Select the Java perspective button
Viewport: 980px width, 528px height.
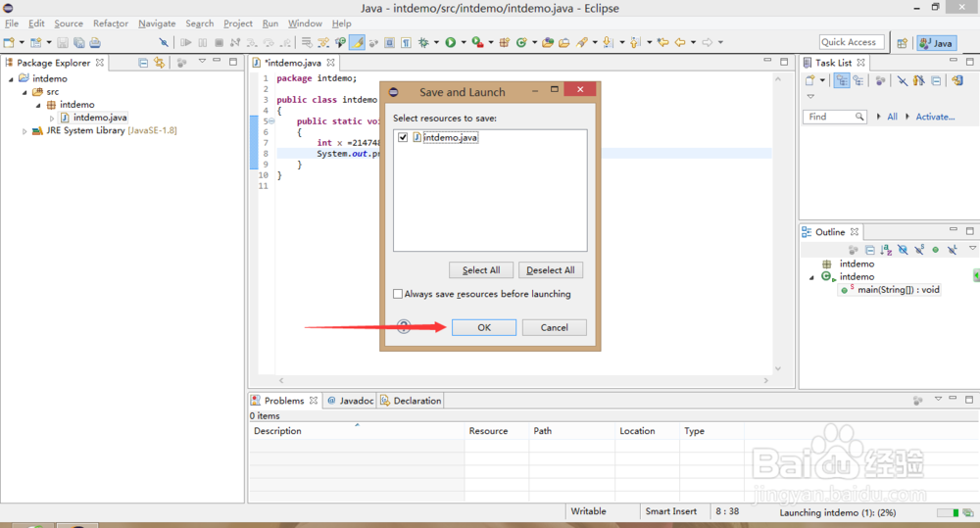coord(936,43)
